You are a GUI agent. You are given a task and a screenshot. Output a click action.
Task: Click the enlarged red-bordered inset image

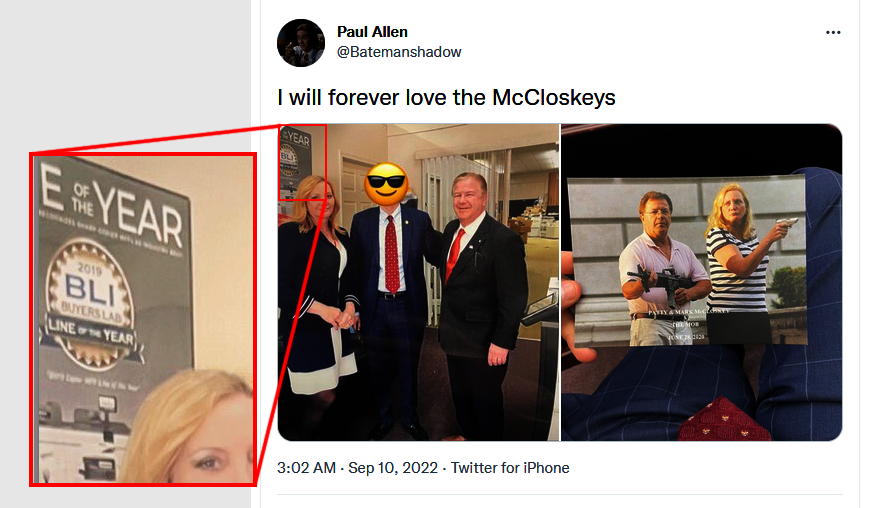[x=143, y=319]
